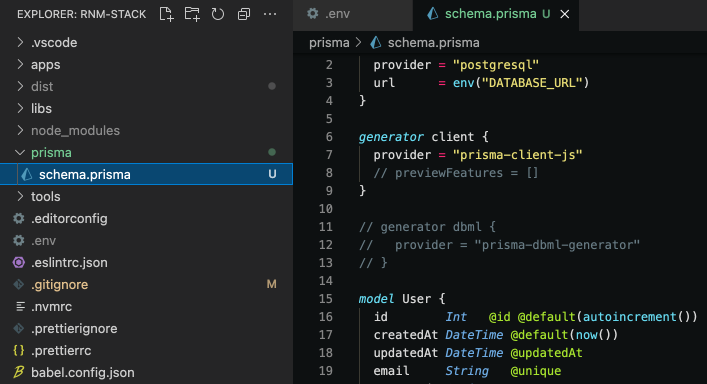Click the prisma breadcrumb segment
Viewport: 707px width, 384px height.
tap(329, 43)
